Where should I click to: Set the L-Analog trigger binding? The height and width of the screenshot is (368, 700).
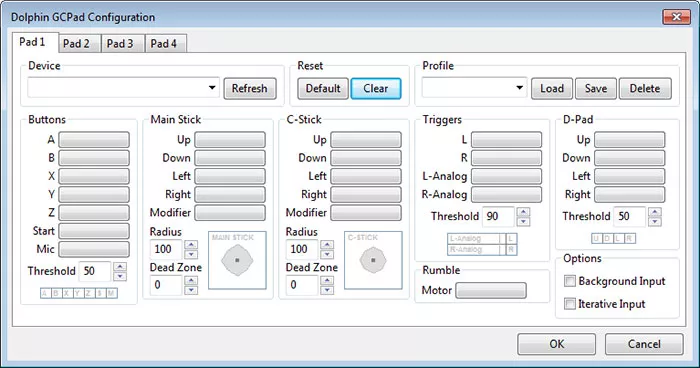(506, 176)
